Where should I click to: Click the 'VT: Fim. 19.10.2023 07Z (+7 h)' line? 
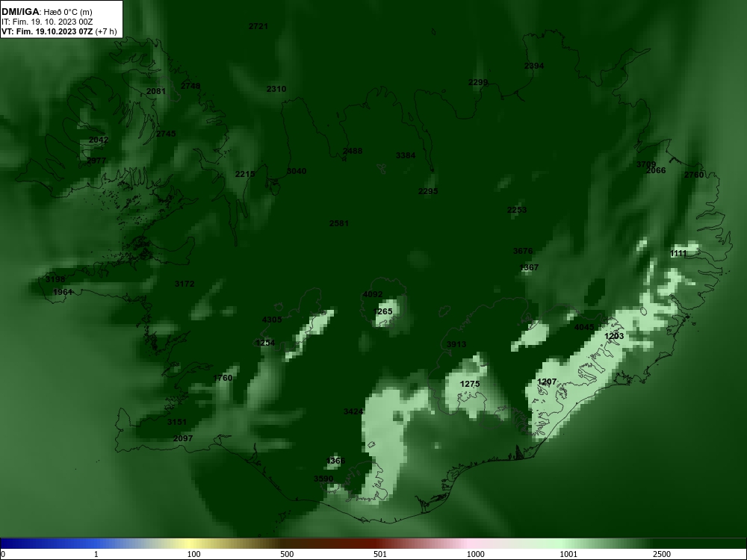click(59, 31)
